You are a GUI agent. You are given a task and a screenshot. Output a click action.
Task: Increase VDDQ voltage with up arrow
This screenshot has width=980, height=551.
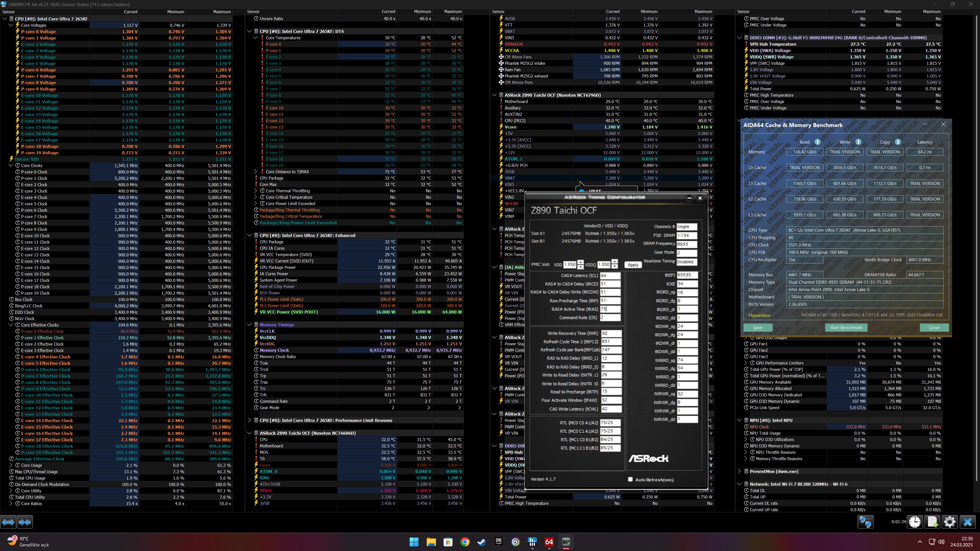tap(614, 262)
